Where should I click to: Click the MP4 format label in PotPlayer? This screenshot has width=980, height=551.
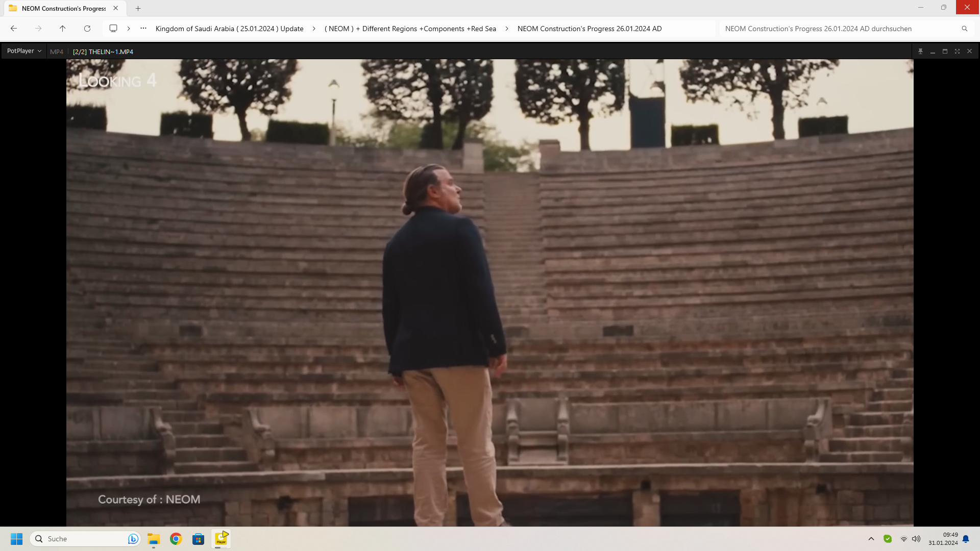pos(57,52)
